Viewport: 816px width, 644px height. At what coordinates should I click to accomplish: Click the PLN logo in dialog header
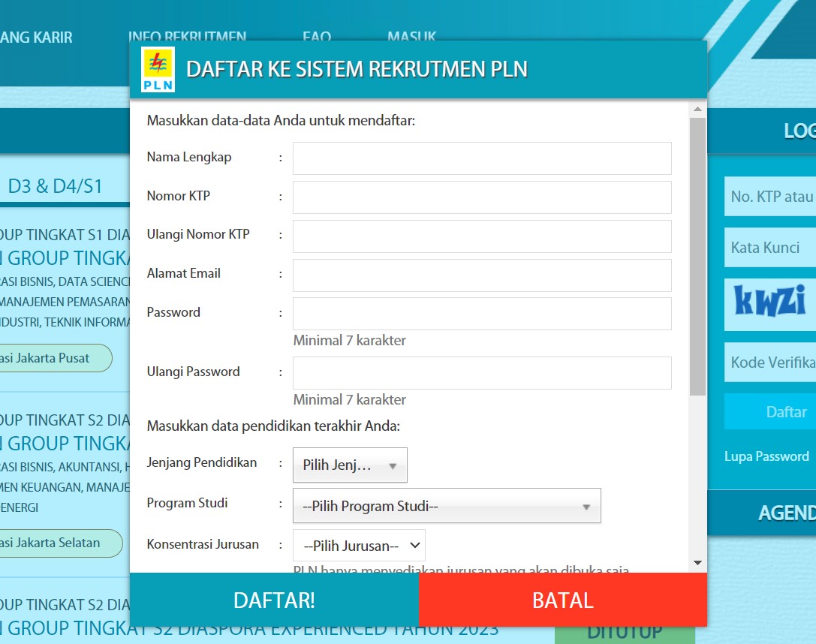(158, 70)
